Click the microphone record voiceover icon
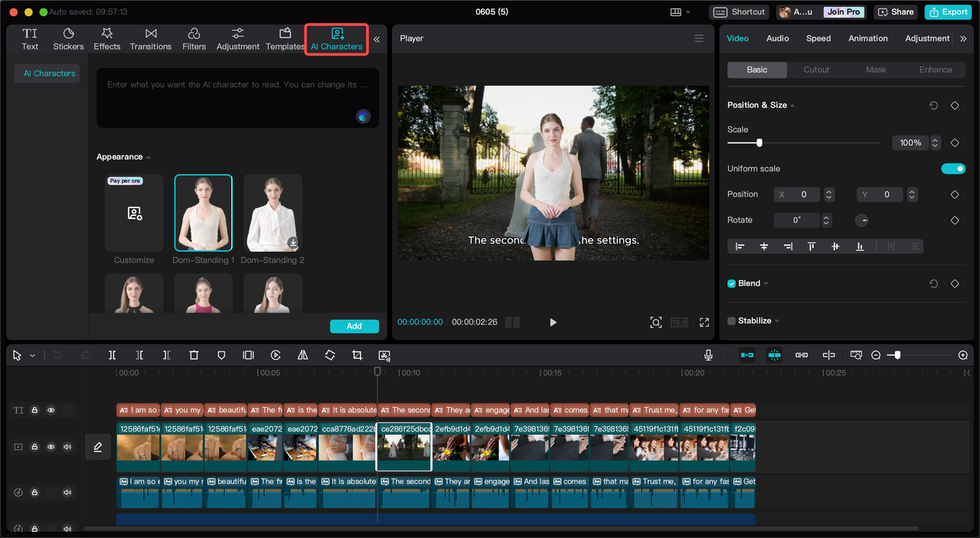This screenshot has height=538, width=980. tap(708, 355)
